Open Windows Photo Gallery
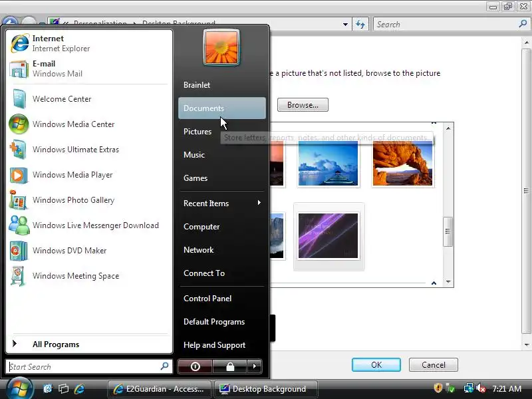 click(89, 200)
